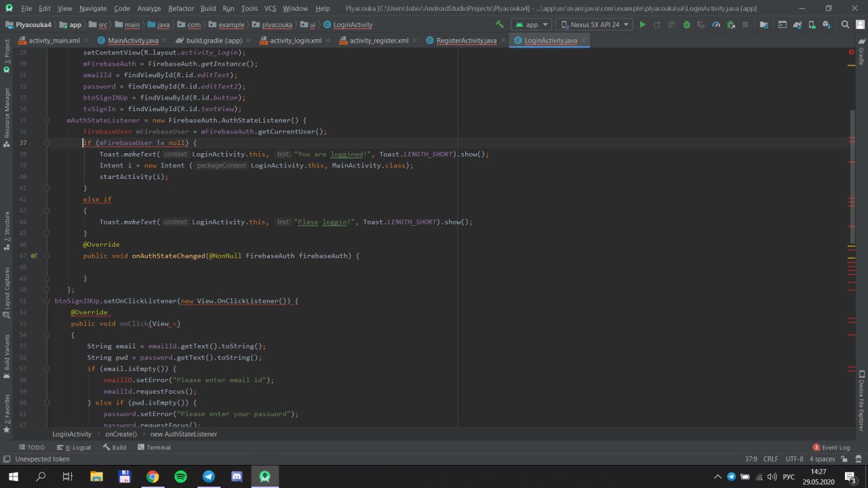Open the Build tool window button
868x488 pixels.
[115, 447]
